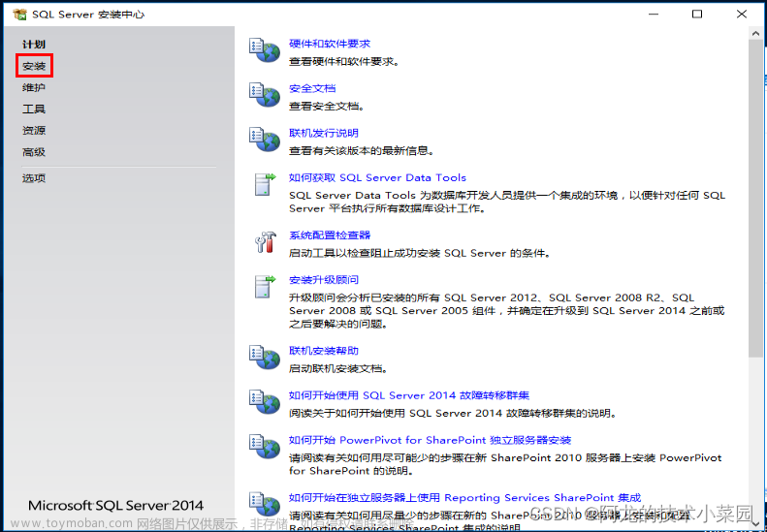Click description text 查看安全文档。
This screenshot has height=532, width=767.
(x=327, y=106)
